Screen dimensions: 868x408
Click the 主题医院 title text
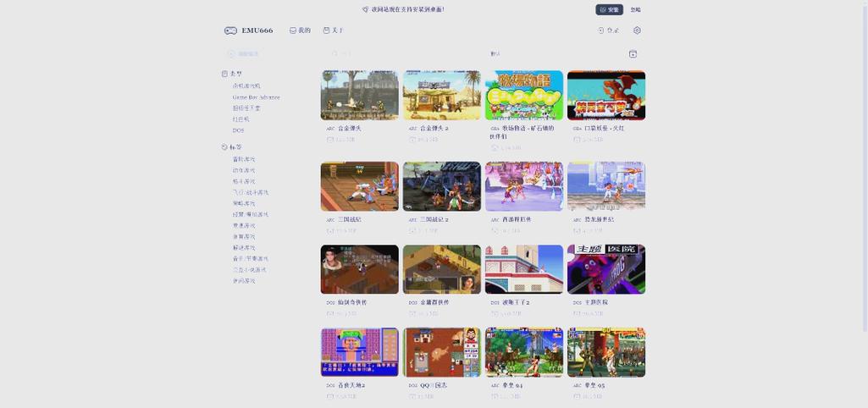click(596, 303)
